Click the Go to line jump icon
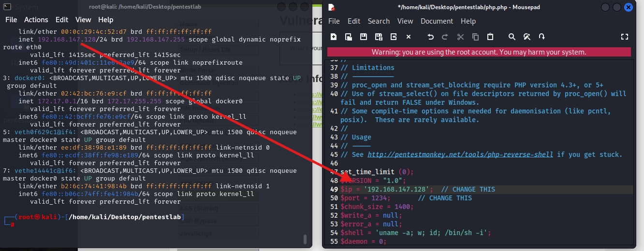Viewport: 644px width, 251px height. pos(542,37)
